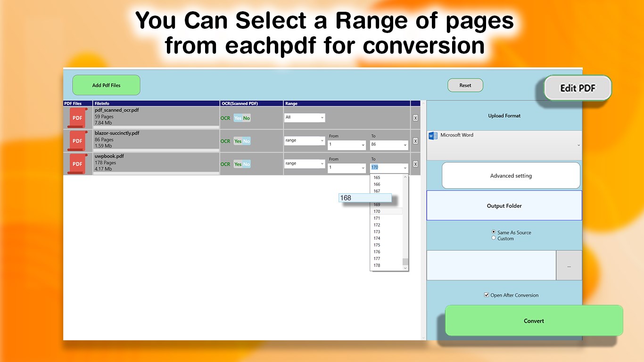This screenshot has height=362, width=644.
Task: Select the Custom output folder radio button
Action: [x=494, y=238]
